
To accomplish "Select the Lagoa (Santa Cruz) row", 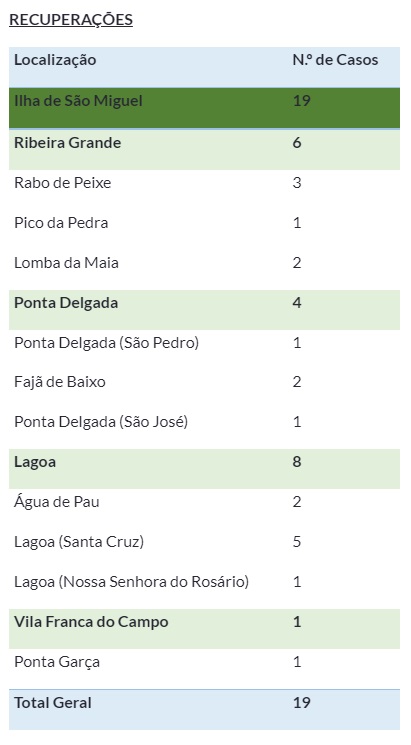I will pos(204,542).
